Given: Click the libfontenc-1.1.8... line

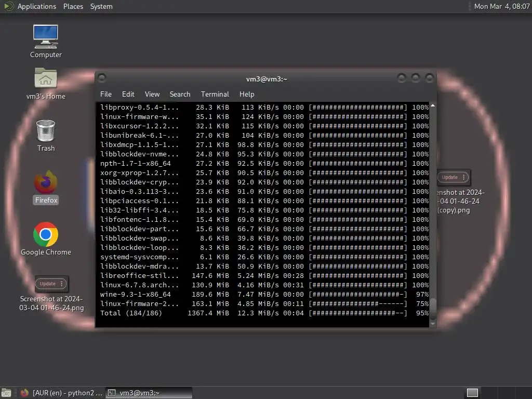Looking at the screenshot, I should pos(264,220).
